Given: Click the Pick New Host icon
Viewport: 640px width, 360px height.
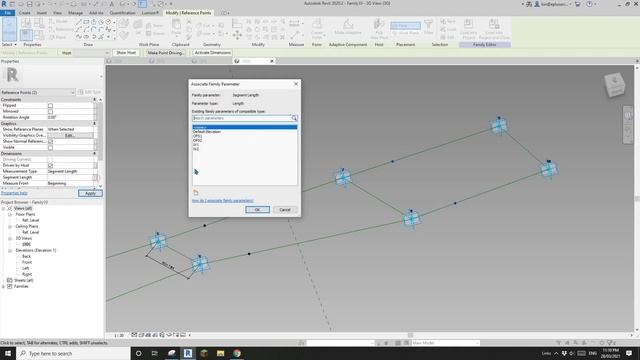Looking at the screenshot, I should [379, 29].
